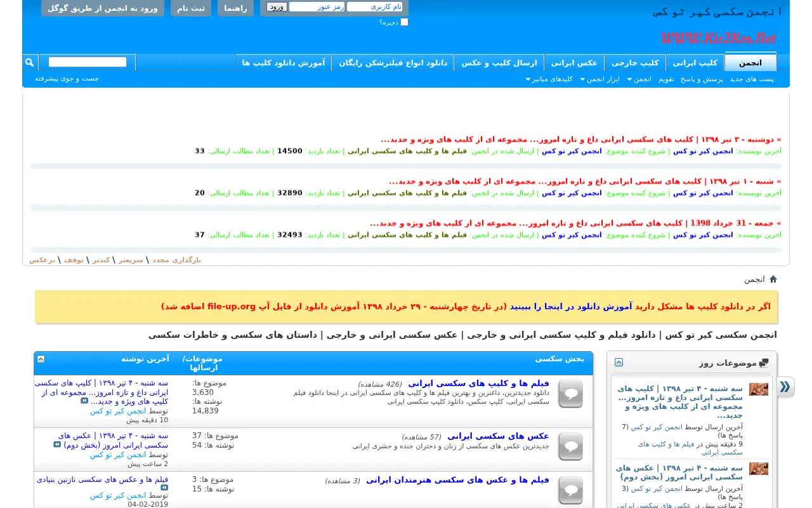Click the برعکس ticker control
This screenshot has height=508, width=812.
point(42,260)
